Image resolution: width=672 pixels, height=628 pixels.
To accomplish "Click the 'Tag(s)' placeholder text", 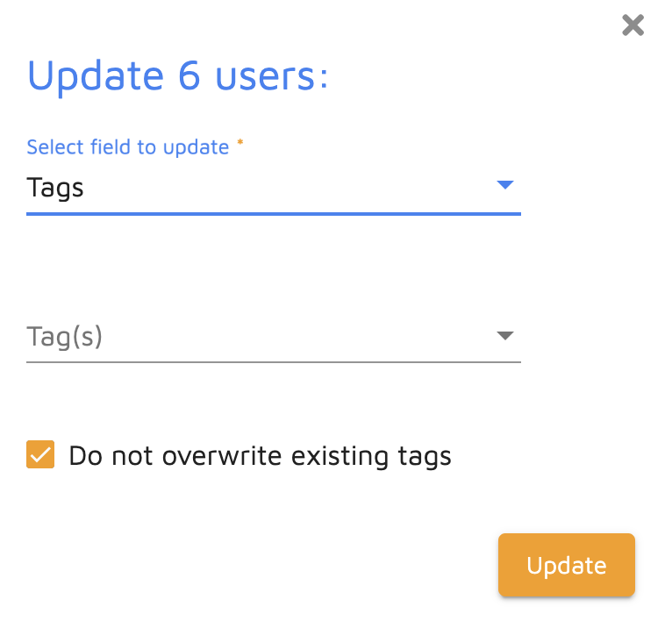I will (x=65, y=337).
